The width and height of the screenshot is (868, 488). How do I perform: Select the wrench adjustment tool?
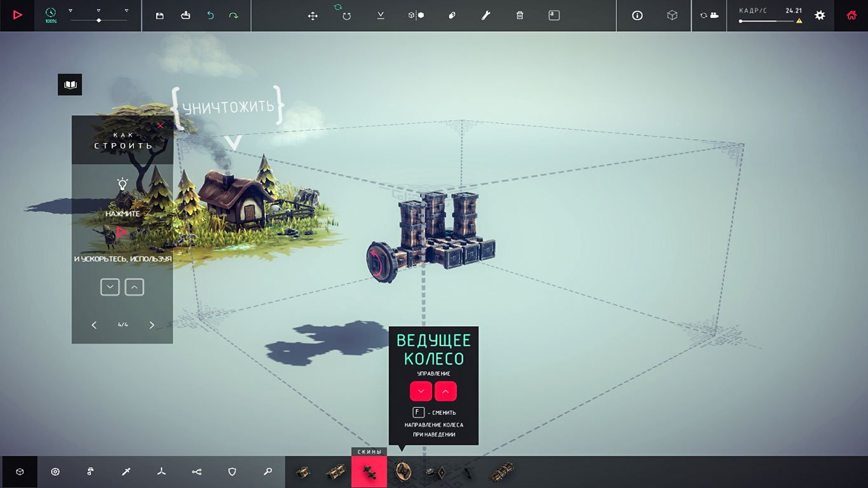[485, 15]
